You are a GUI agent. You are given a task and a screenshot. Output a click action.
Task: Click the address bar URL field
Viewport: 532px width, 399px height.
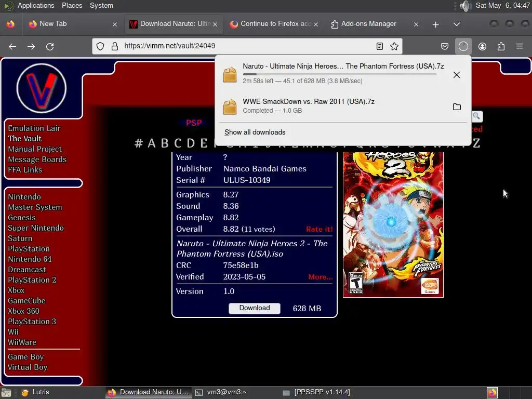(248, 46)
